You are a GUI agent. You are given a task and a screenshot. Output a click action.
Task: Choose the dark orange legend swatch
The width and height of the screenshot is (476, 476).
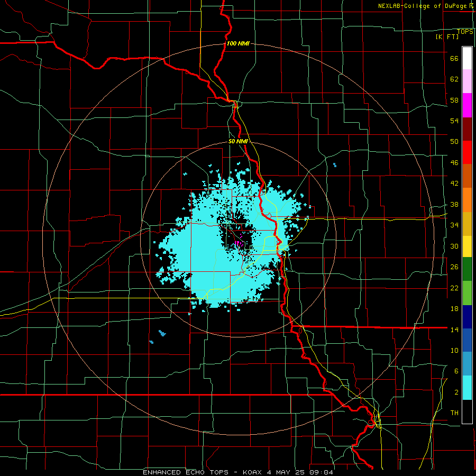point(467,176)
